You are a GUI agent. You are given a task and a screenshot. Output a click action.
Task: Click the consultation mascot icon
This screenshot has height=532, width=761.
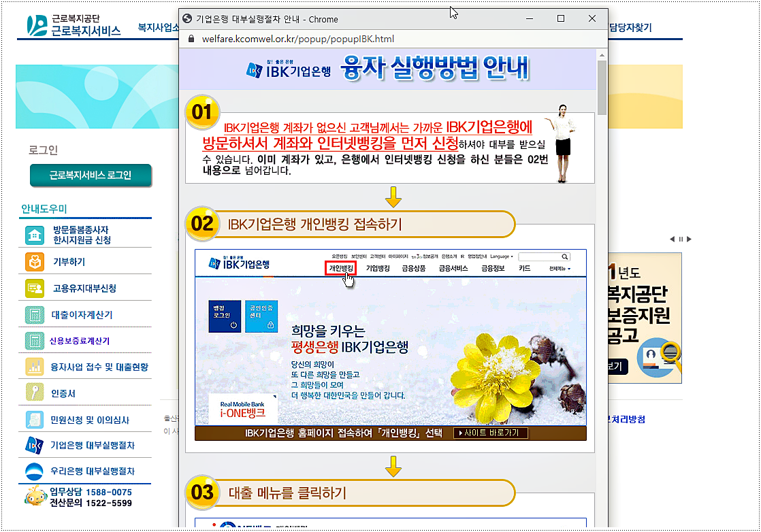(x=35, y=496)
